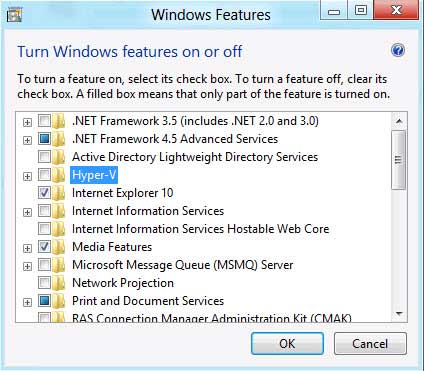424x371 pixels.
Task: Click the Media Features folder icon
Action: tap(59, 247)
